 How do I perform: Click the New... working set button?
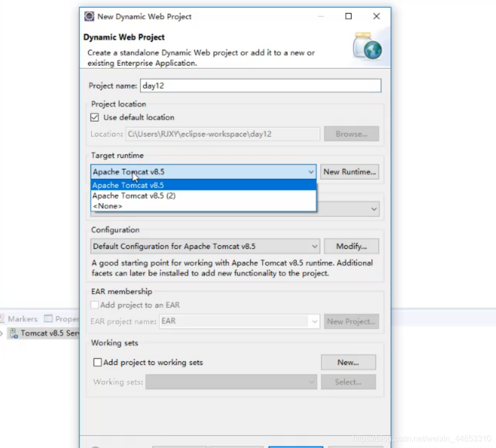coord(348,362)
